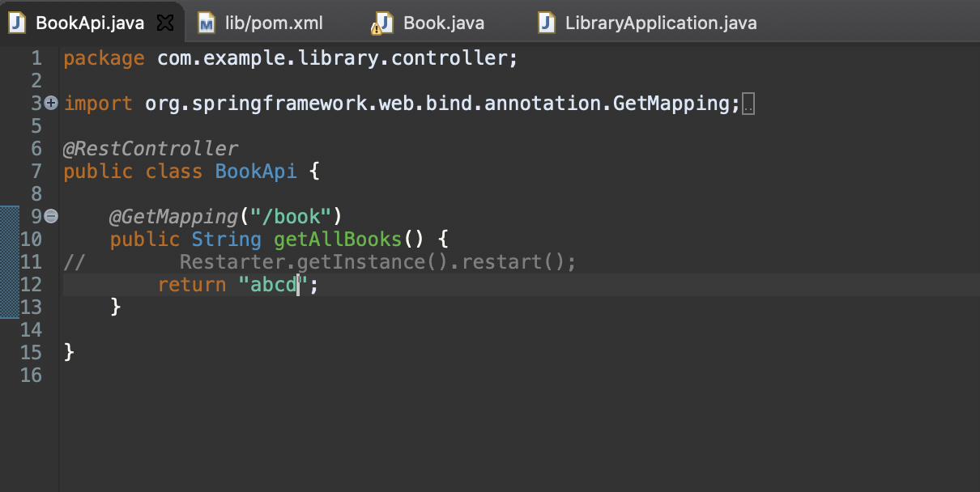Click the String return type on line 10

226,240
